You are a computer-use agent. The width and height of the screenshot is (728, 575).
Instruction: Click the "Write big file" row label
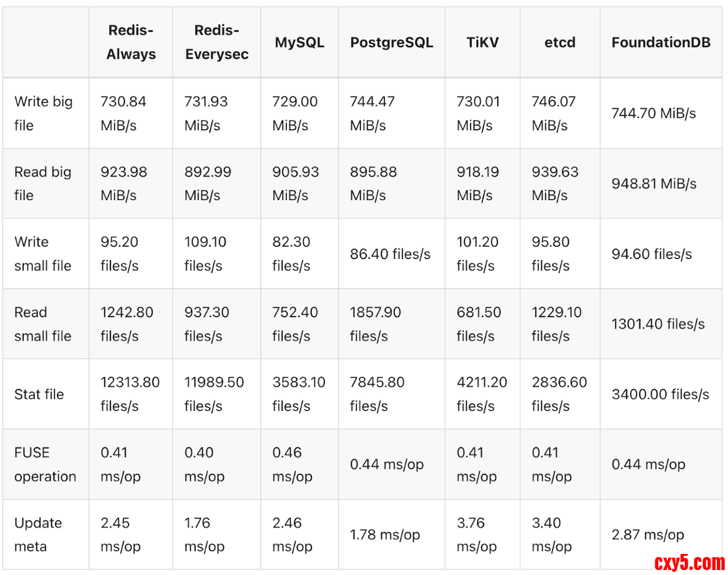(43, 113)
